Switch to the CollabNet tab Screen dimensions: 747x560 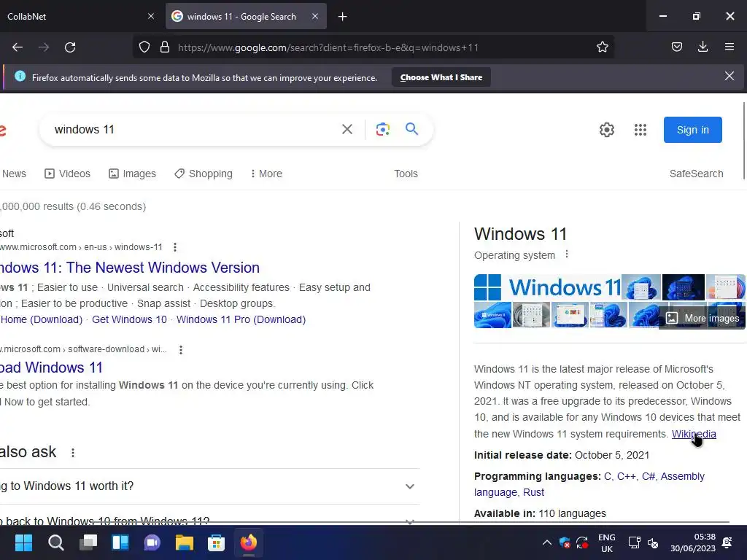[81, 16]
